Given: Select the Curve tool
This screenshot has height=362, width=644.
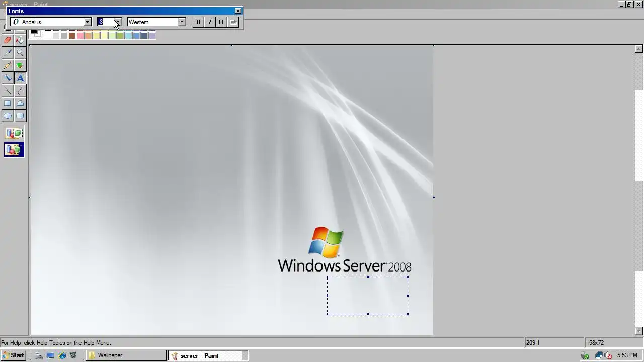Looking at the screenshot, I should coord(20,90).
